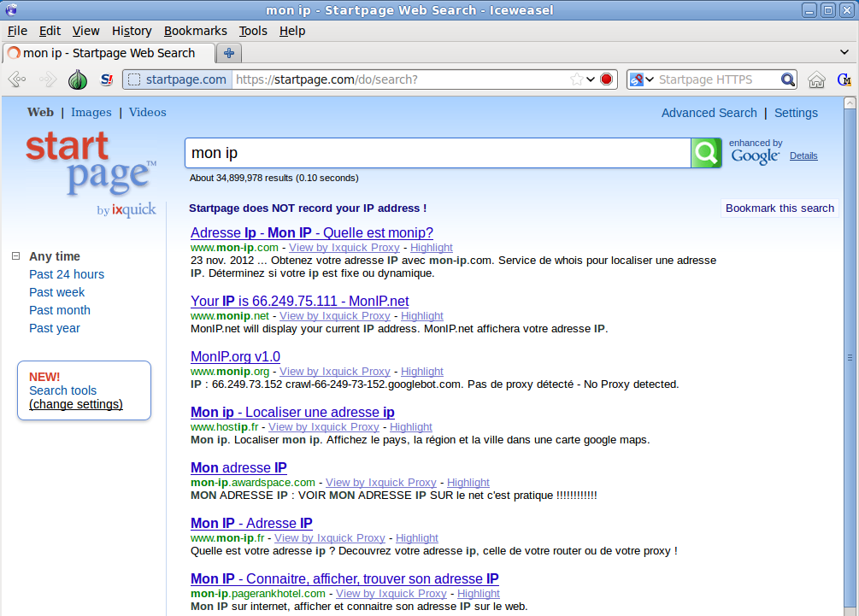859x616 pixels.
Task: Click 'About 34,899,978 results (0.10 seconds)' text
Action: (x=274, y=178)
